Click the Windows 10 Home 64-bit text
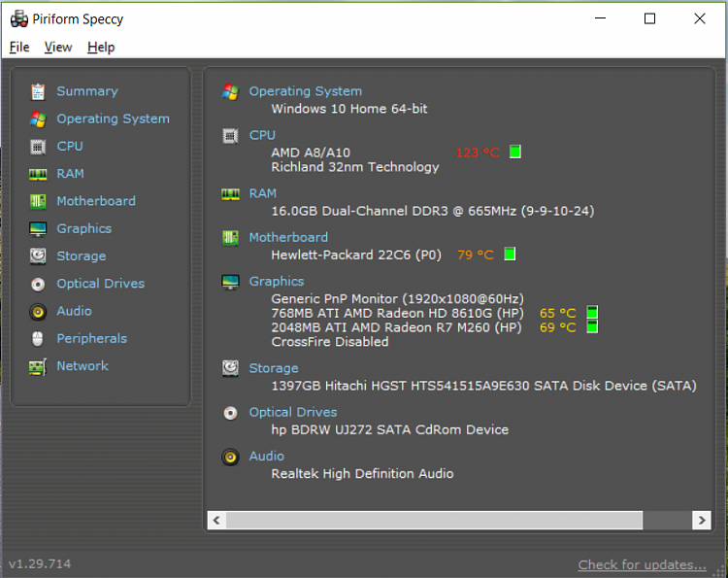 [x=349, y=109]
